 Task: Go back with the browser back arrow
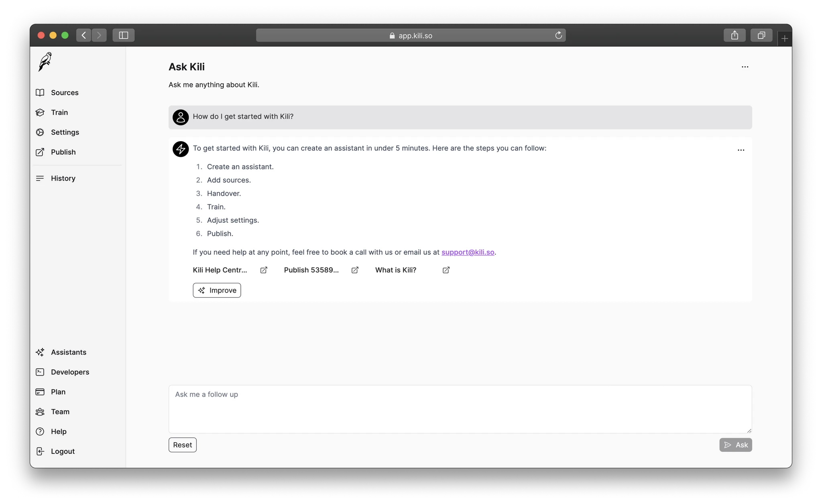pos(83,35)
